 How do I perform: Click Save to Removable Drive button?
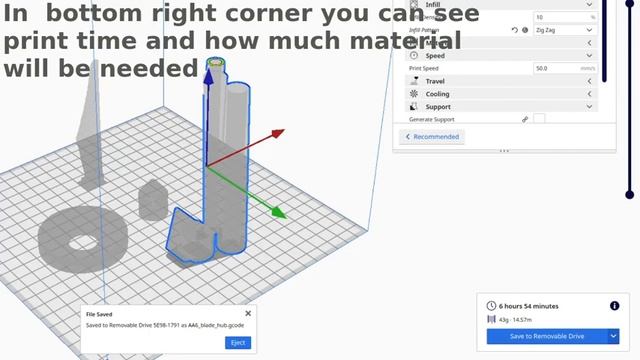(x=547, y=336)
